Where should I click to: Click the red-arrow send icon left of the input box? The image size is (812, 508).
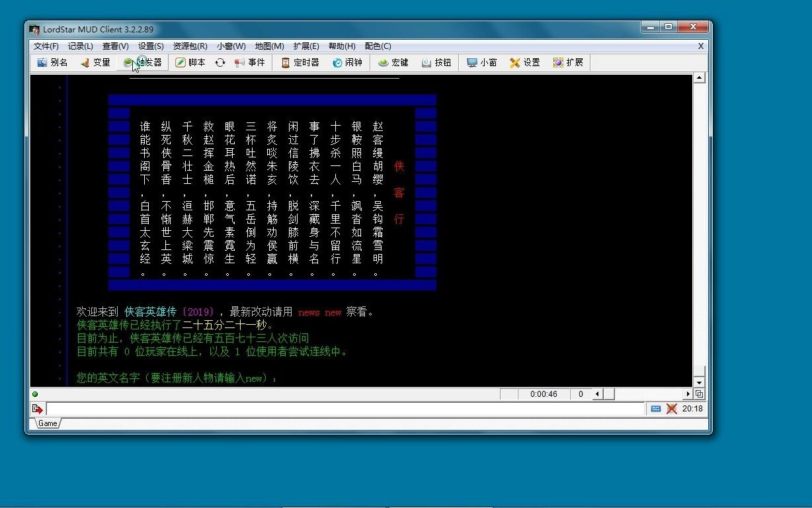pyautogui.click(x=37, y=409)
